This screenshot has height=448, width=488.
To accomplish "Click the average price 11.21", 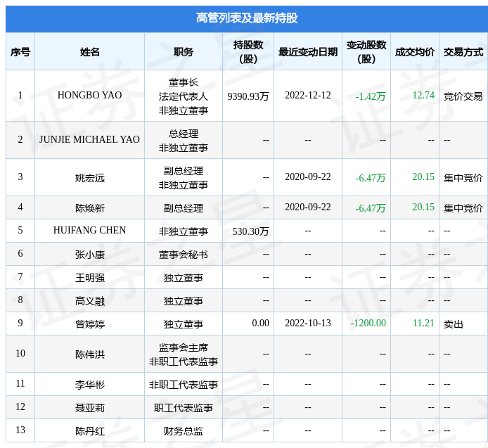I will click(x=423, y=323).
